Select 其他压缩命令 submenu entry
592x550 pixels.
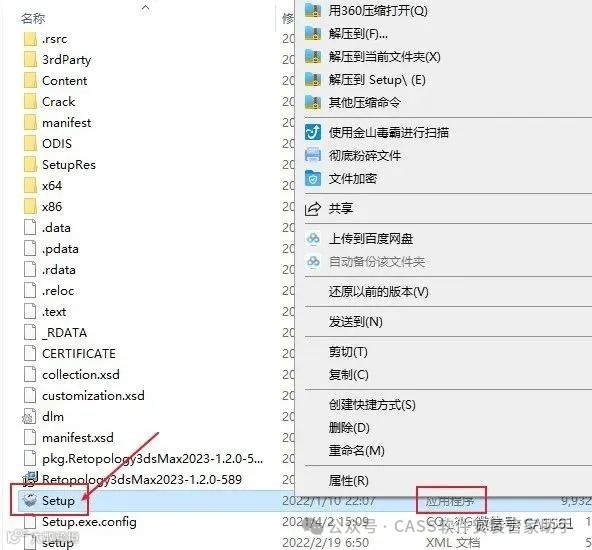point(364,102)
